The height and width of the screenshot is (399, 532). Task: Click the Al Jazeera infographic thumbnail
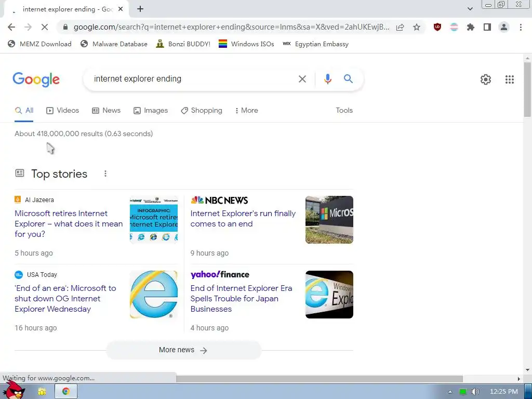tap(154, 220)
